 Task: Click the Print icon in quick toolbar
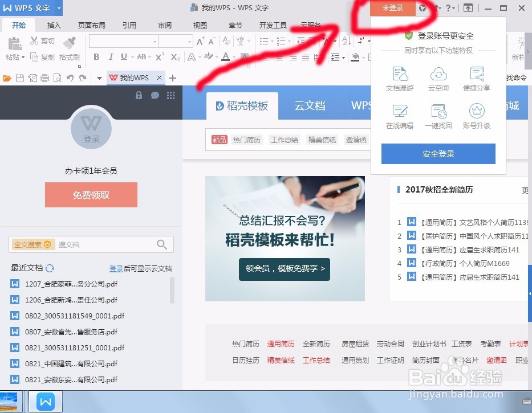coord(45,79)
